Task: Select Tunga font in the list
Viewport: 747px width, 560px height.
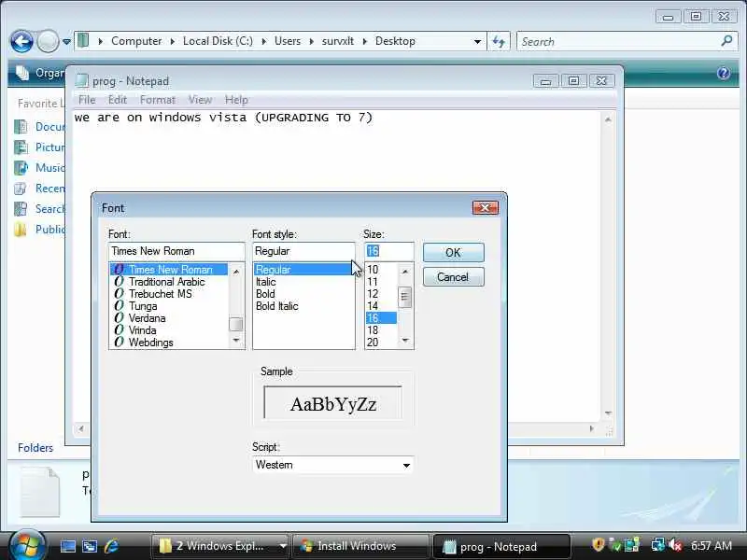Action: click(x=169, y=306)
